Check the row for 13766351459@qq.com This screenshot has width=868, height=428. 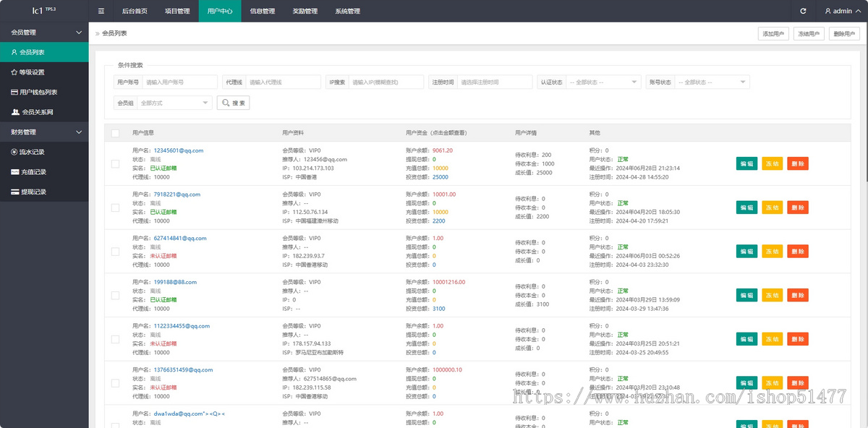[x=115, y=383]
